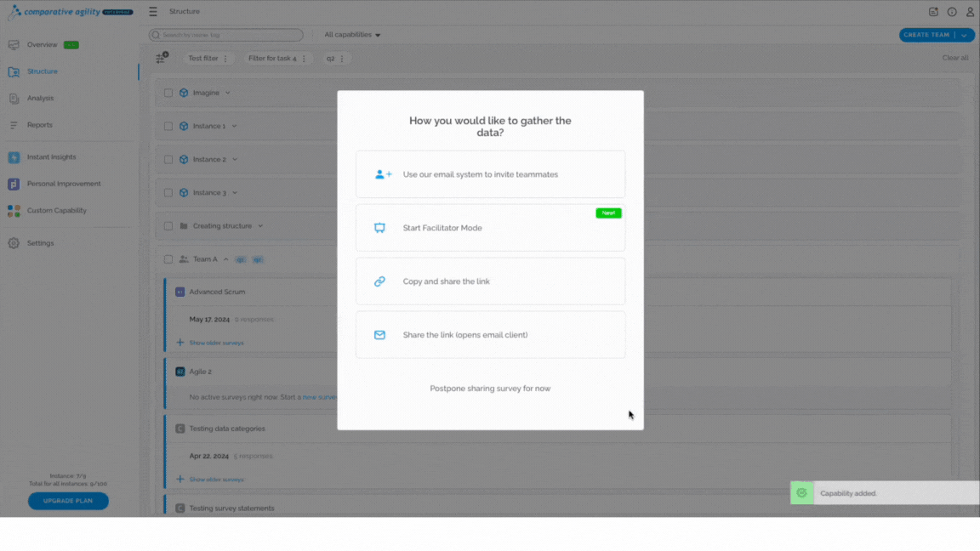Click the invite teammates person-plus icon
The image size is (980, 551).
point(383,174)
